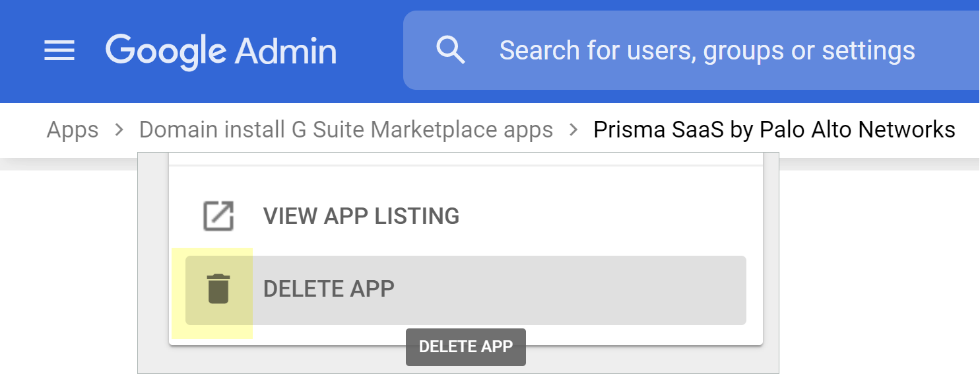The width and height of the screenshot is (980, 374).
Task: Click the word Admin in the header
Action: pyautogui.click(x=286, y=51)
